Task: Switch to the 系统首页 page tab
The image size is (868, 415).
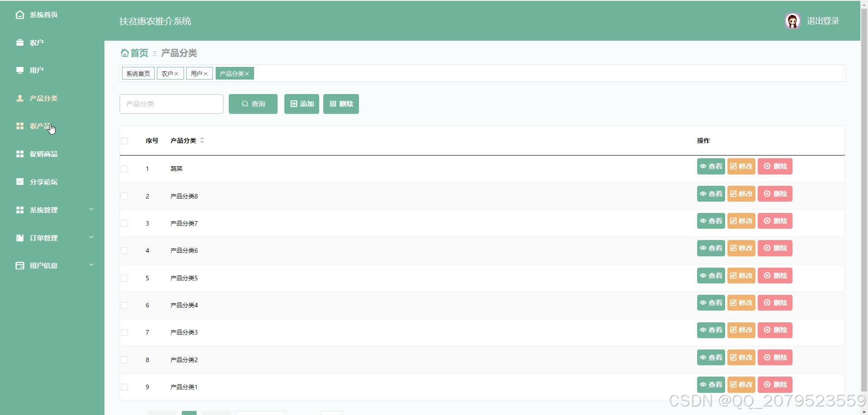Action: (138, 74)
